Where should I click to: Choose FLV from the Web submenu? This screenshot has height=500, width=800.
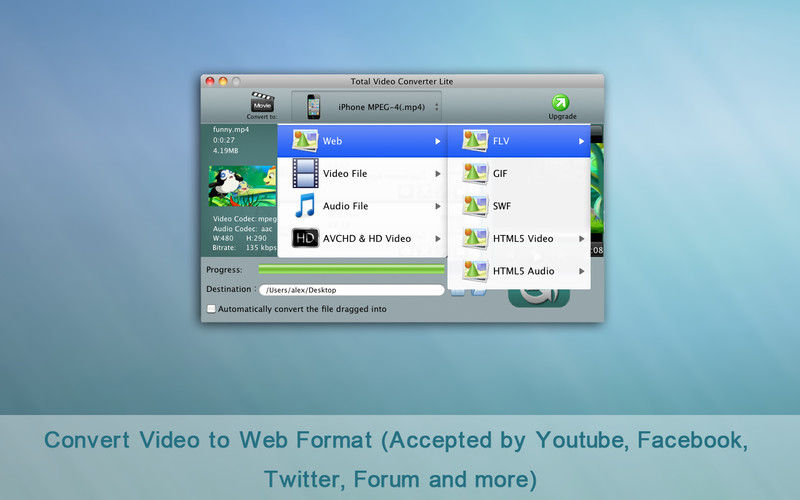[519, 141]
